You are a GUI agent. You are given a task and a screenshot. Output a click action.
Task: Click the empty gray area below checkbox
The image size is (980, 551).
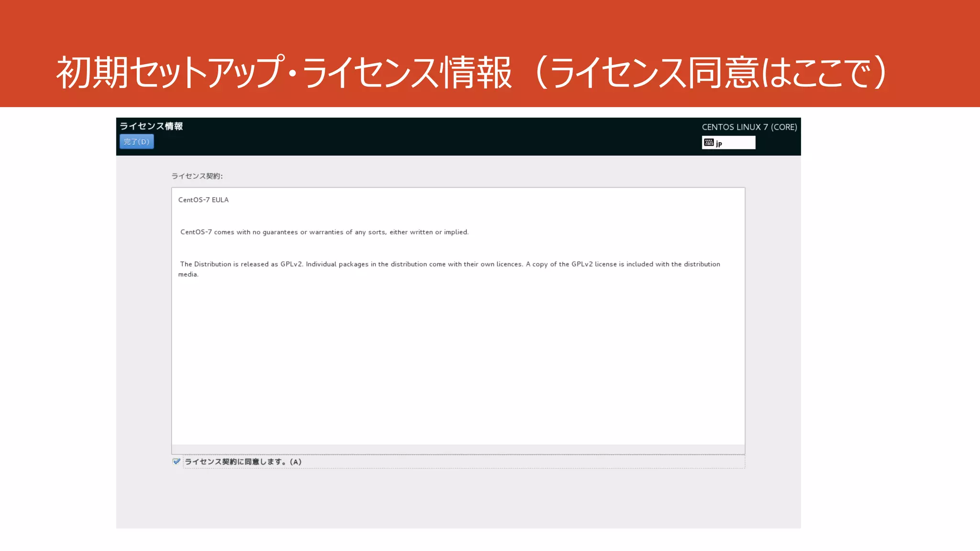[458, 500]
